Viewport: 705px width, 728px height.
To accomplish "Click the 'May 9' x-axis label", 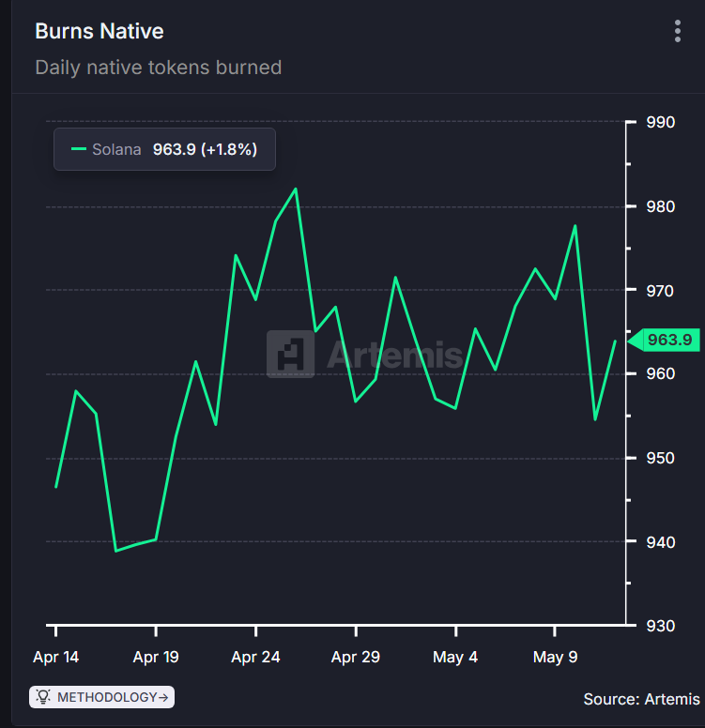I will click(556, 657).
